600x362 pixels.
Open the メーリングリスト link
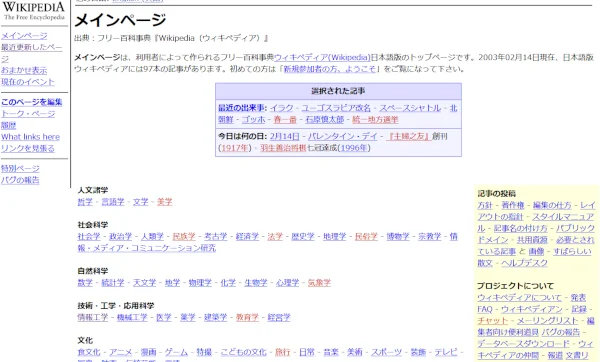[x=548, y=321]
